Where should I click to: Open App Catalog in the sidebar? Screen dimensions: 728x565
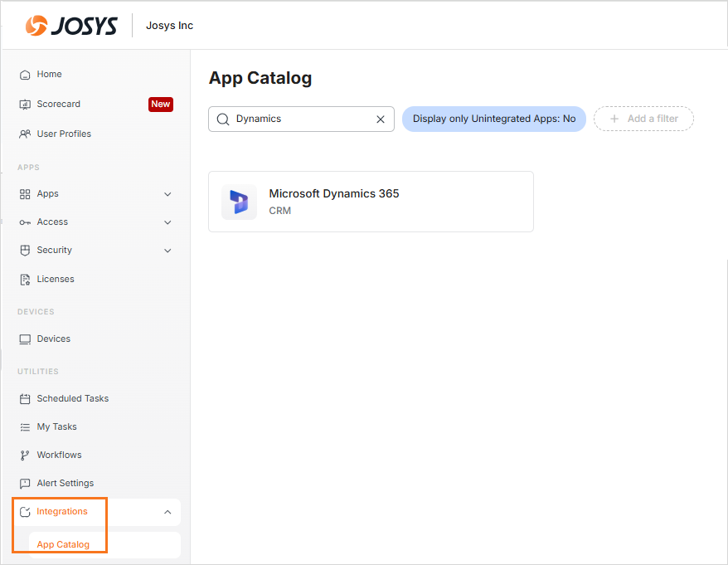[x=63, y=545]
